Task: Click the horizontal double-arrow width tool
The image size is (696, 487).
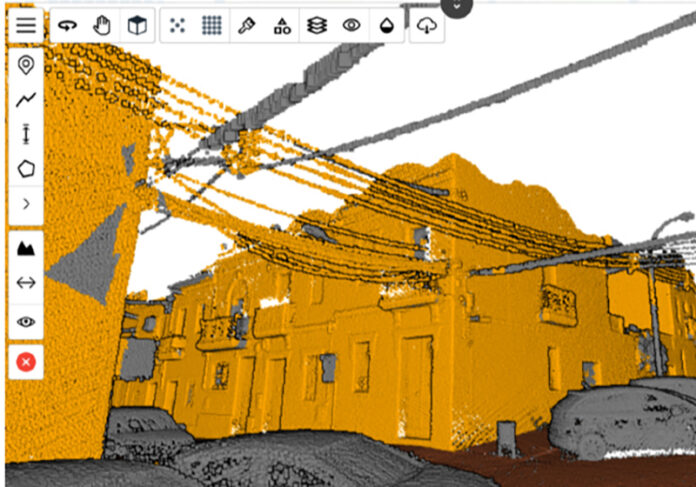Action: 26,282
